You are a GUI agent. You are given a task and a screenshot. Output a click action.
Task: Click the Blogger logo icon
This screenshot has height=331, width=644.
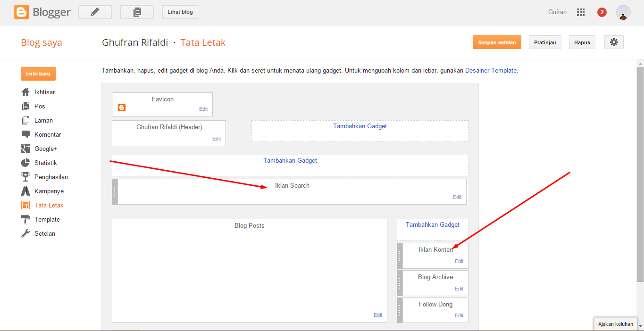(21, 12)
